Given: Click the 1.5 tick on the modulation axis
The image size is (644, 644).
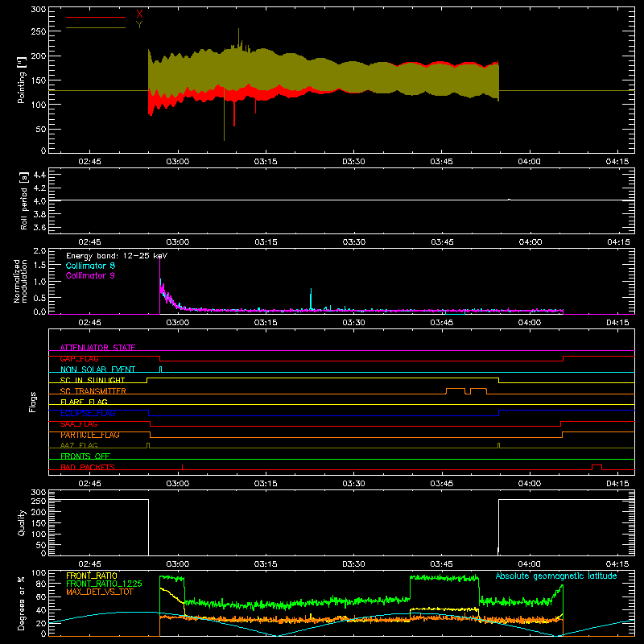Looking at the screenshot, I should pyautogui.click(x=39, y=265).
